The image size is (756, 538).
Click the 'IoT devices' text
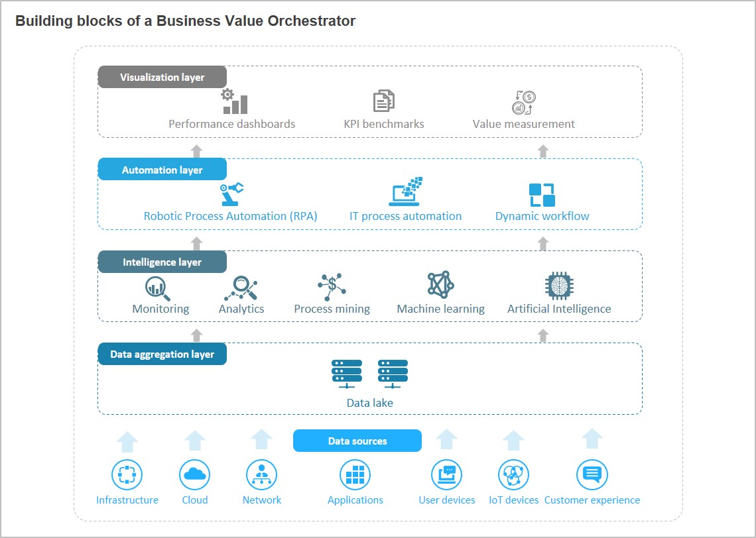pos(513,500)
